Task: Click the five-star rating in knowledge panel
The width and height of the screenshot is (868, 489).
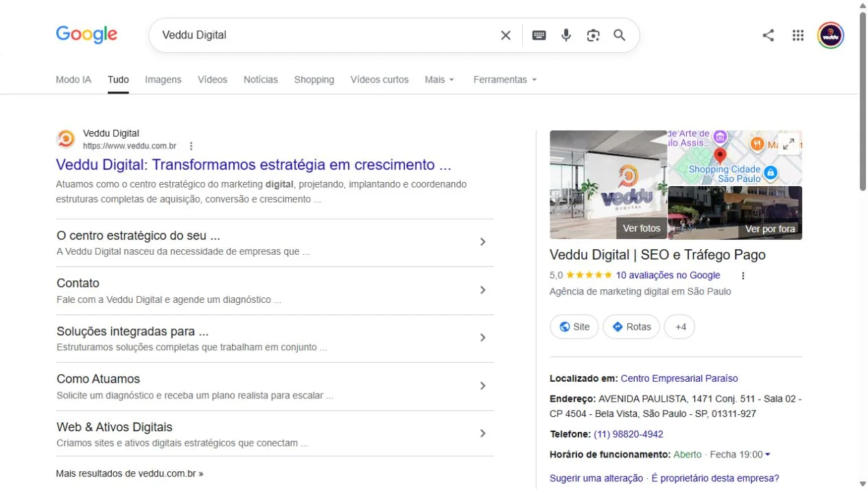Action: tap(589, 275)
